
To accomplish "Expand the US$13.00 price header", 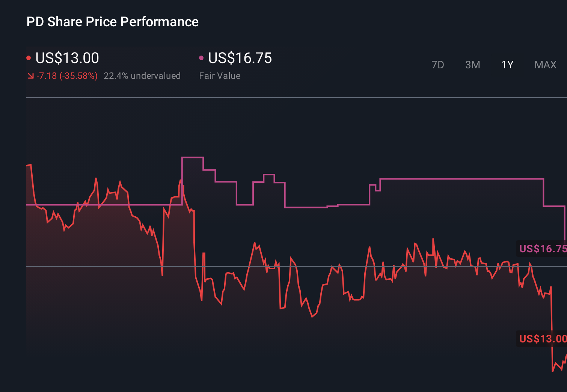I will tap(67, 58).
